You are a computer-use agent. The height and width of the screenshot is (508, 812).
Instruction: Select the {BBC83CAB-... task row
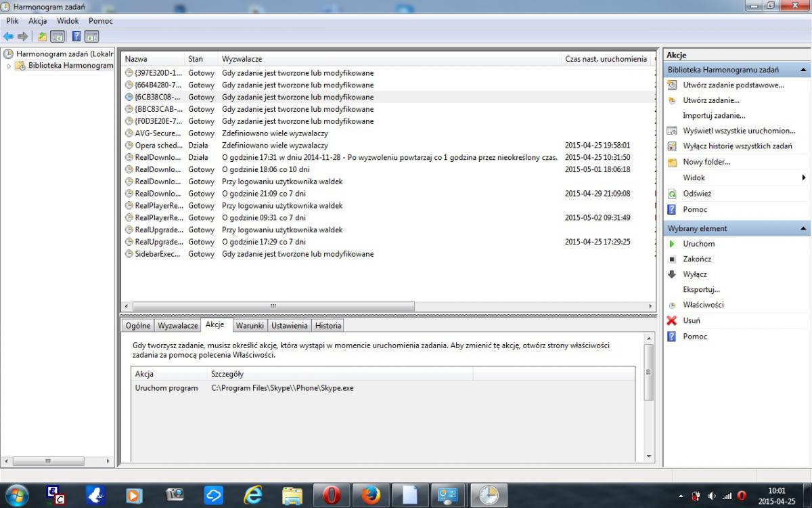coord(388,109)
